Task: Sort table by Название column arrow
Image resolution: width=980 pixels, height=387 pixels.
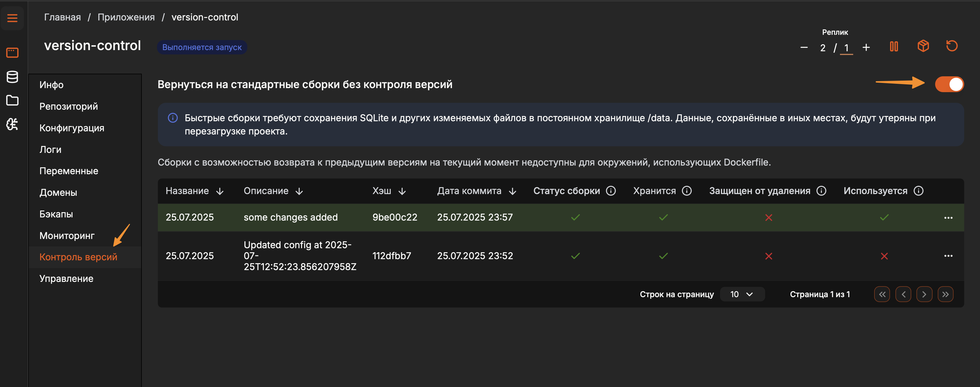Action: [x=219, y=191]
